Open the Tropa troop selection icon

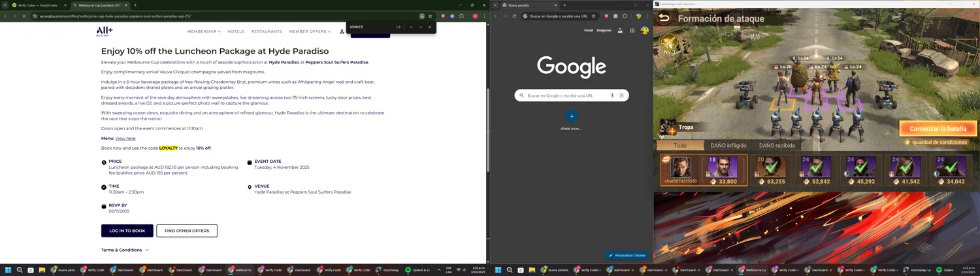(x=668, y=127)
